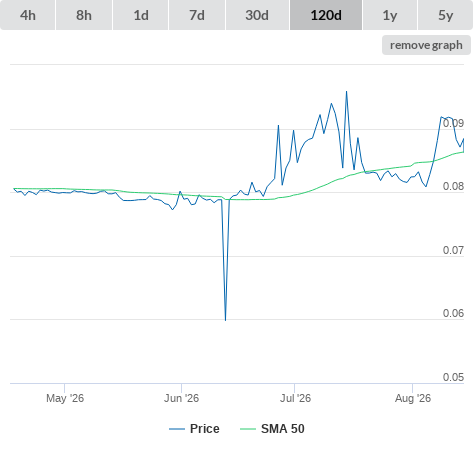Open the 7d chart range
This screenshot has height=455, width=474.
[x=197, y=15]
